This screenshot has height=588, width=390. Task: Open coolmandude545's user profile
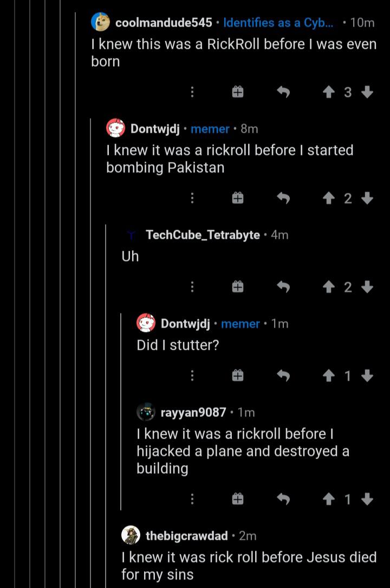click(164, 23)
